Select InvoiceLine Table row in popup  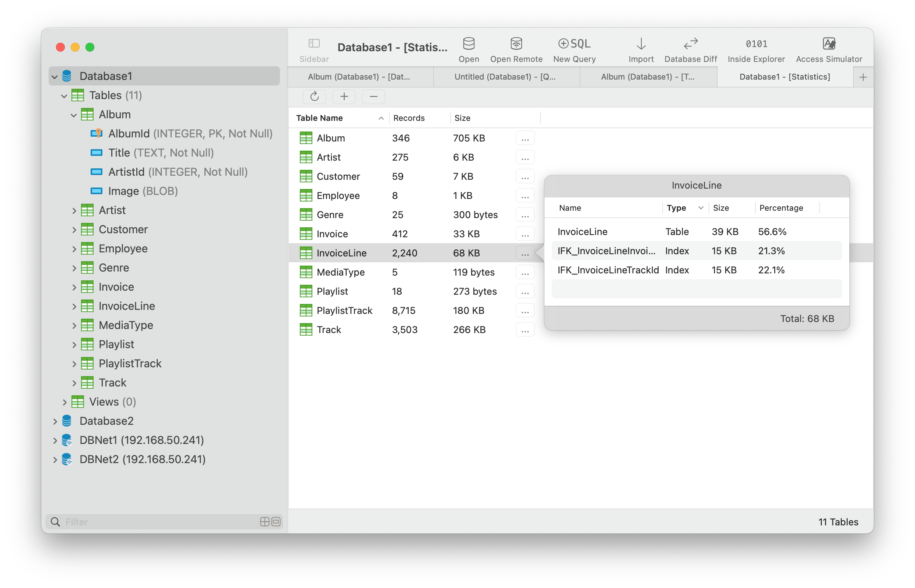[696, 232]
